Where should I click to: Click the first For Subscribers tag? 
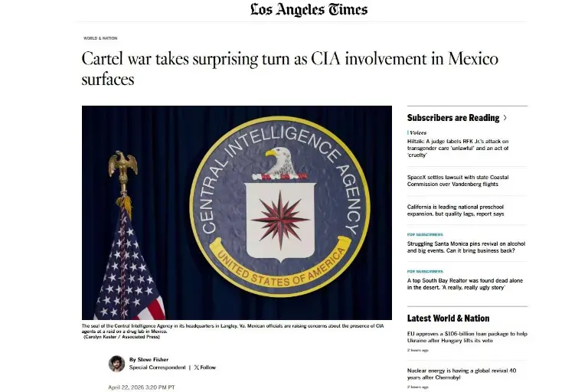pos(425,234)
